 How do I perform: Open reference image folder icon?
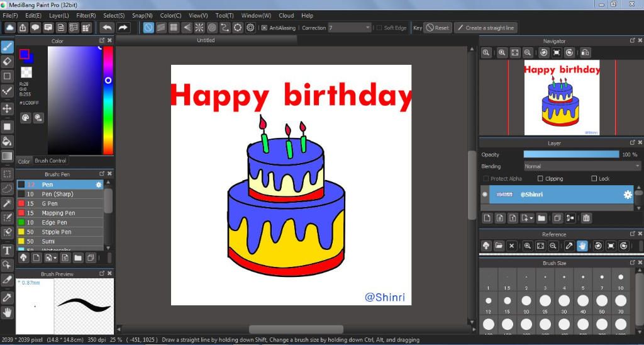tap(499, 246)
